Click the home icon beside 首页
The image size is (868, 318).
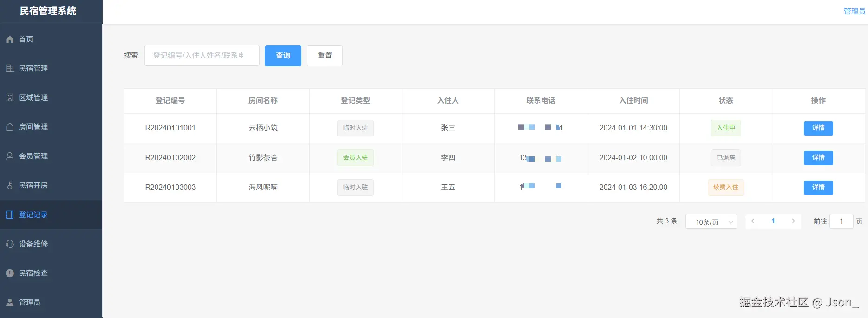point(10,39)
